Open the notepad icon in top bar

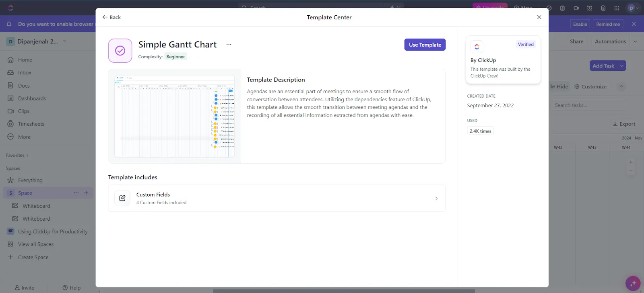[x=562, y=8]
